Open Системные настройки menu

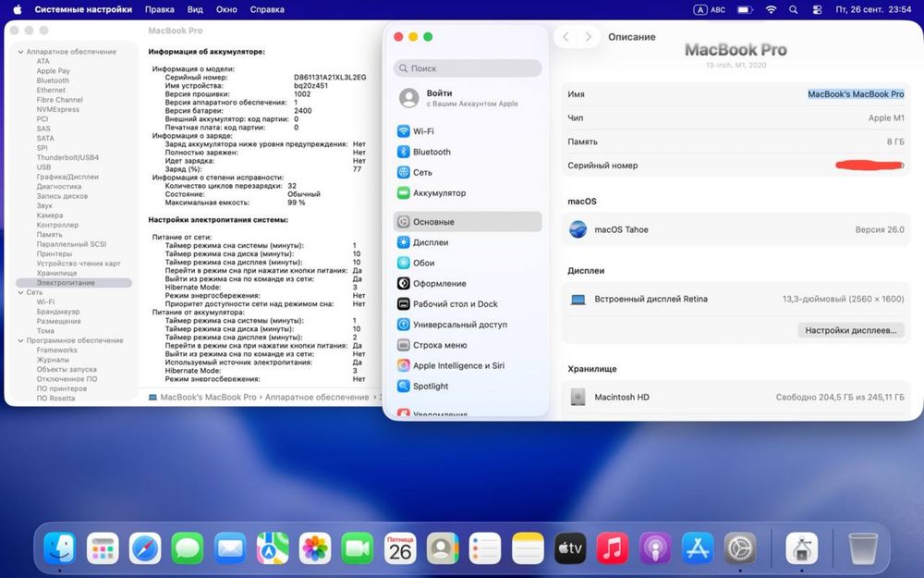[x=83, y=9]
